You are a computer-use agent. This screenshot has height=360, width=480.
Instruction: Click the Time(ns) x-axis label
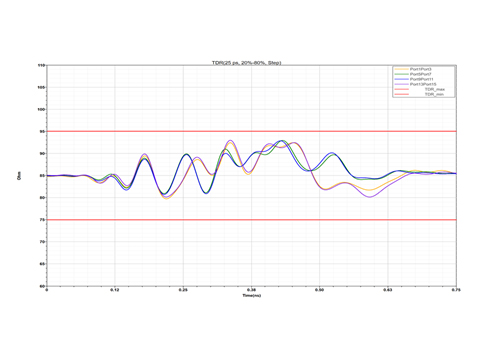coord(252,296)
